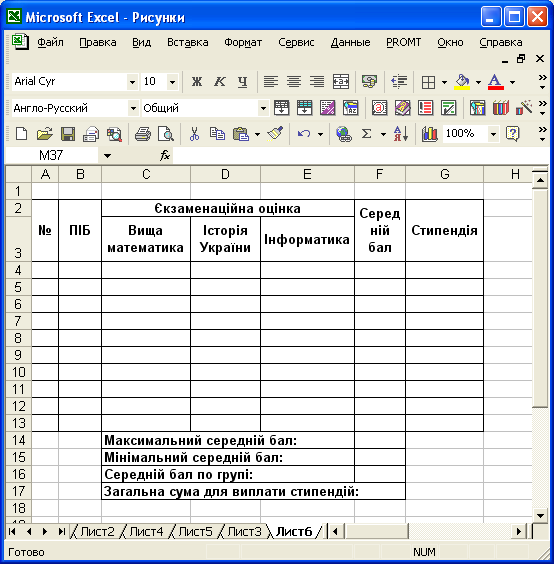This screenshot has height=564, width=554.
Task: Open font size 10 dropdown
Action: pos(173,82)
